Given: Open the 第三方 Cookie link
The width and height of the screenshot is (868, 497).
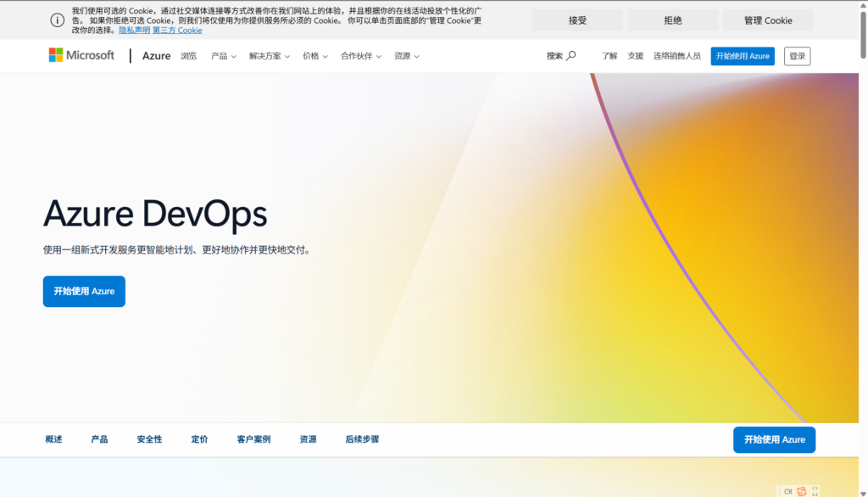Looking at the screenshot, I should (x=177, y=30).
